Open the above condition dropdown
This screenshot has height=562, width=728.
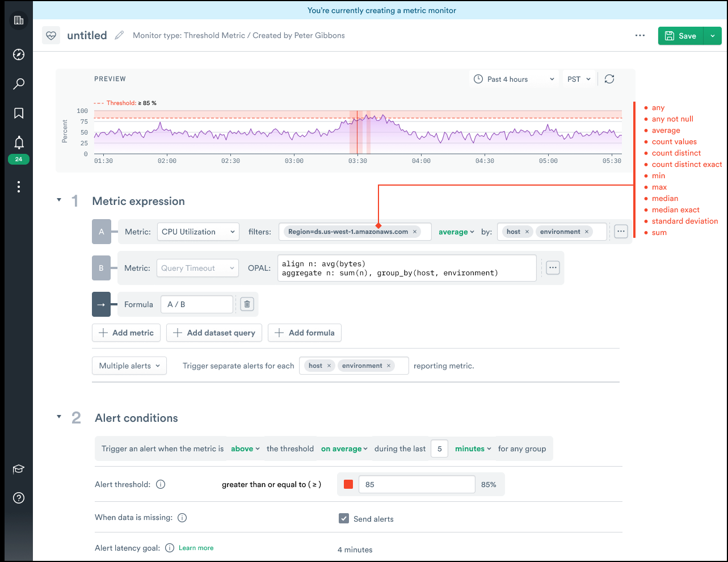(x=245, y=448)
